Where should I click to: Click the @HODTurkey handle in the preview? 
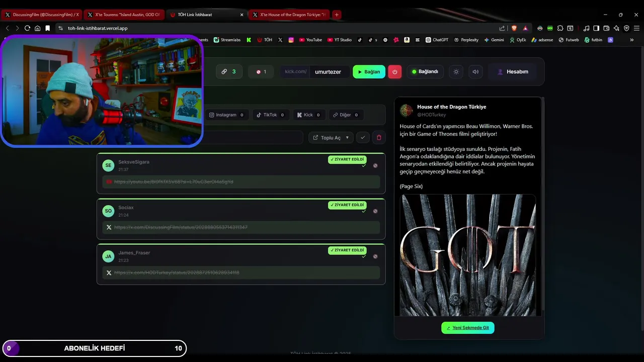point(431,115)
